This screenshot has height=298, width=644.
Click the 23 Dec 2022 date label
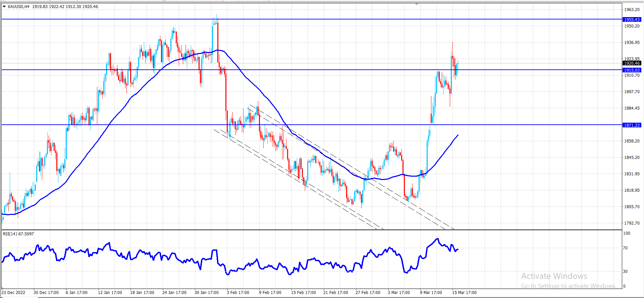click(13, 292)
